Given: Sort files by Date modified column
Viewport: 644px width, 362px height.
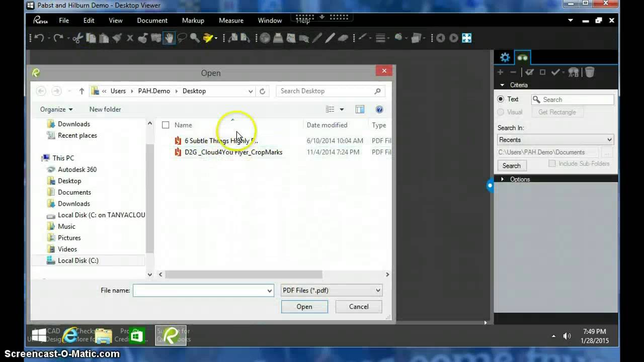Looking at the screenshot, I should [327, 125].
